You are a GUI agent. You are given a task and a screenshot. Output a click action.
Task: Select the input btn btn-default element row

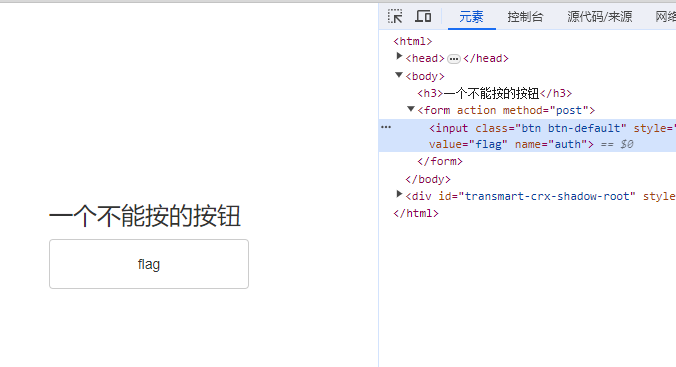pyautogui.click(x=527, y=136)
